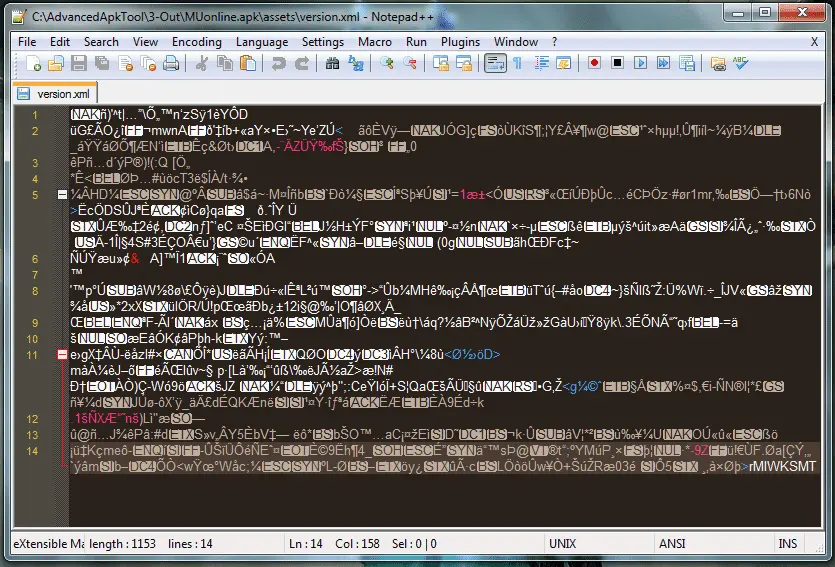The image size is (835, 567).
Task: Open the Edit menu
Action: tap(60, 42)
